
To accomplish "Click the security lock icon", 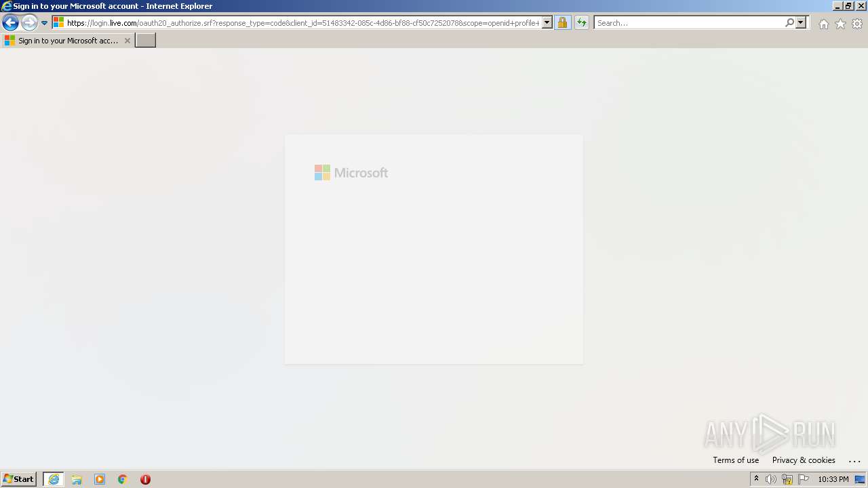I will pyautogui.click(x=562, y=22).
